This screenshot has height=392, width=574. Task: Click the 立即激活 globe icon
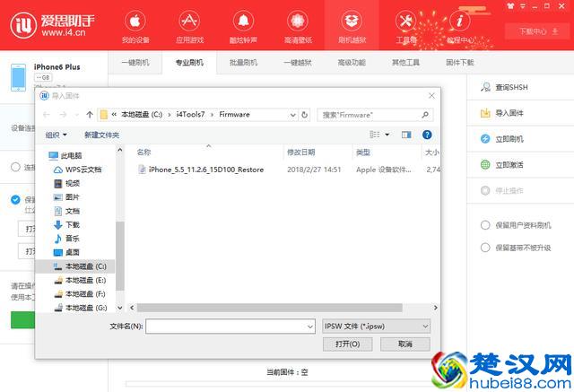tap(485, 165)
